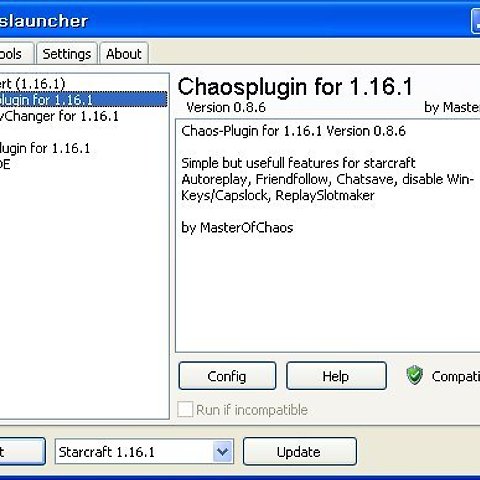Click the 'Version 0.8.6' label under the title
The image size is (480, 480).
tap(226, 107)
